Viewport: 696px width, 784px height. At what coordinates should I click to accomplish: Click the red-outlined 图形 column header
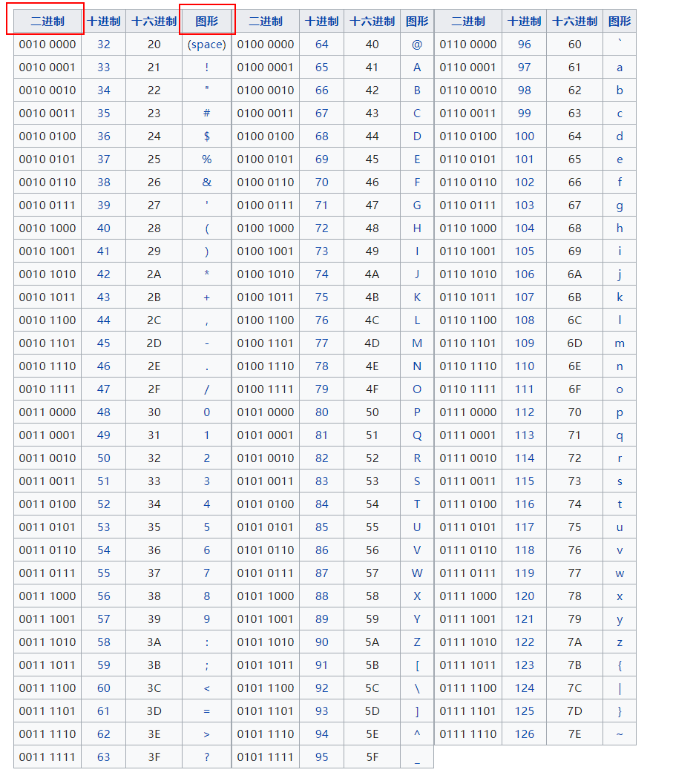coord(207,21)
